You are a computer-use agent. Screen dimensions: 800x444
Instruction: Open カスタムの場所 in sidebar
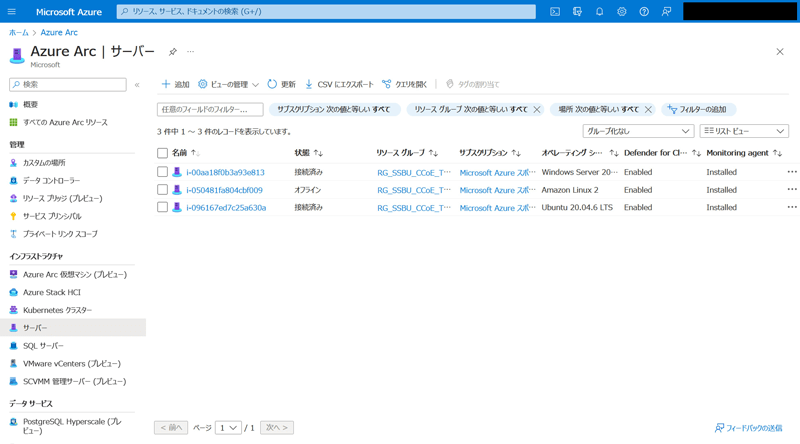pyautogui.click(x=44, y=163)
